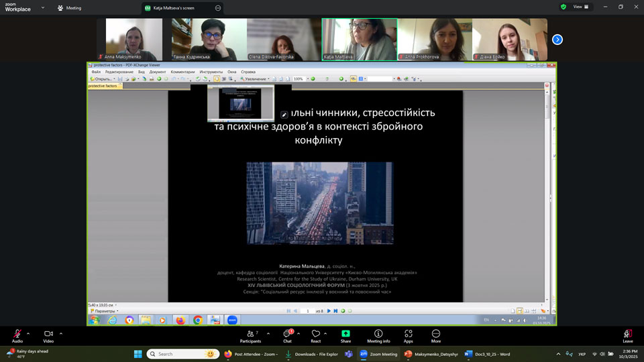This screenshot has width=644, height=362.
Task: Open Katja Maltseva's screen options menu
Action: [x=218, y=8]
